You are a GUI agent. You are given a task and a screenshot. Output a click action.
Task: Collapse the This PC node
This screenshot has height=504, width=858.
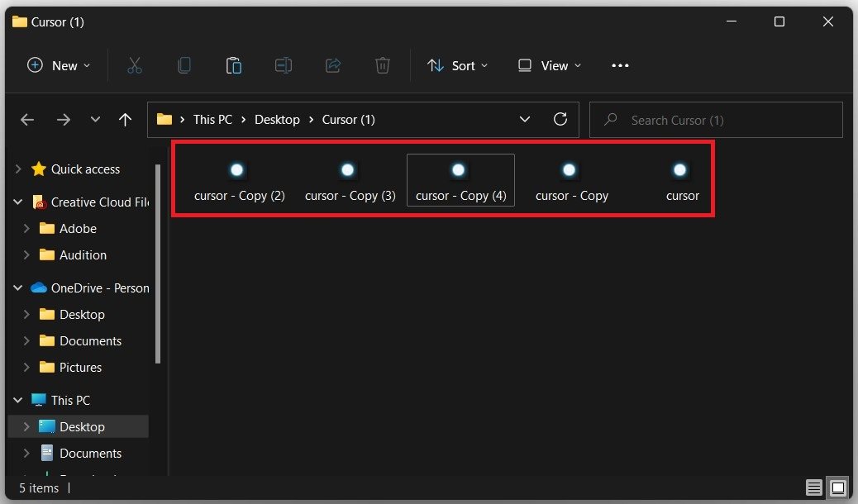pyautogui.click(x=18, y=400)
